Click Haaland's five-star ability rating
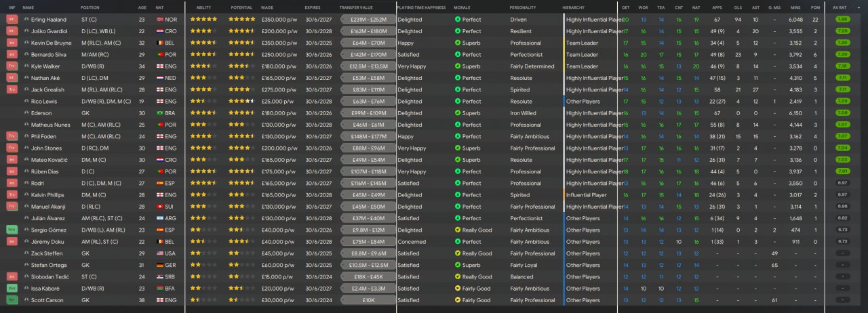This screenshot has height=313, width=868. (x=203, y=20)
